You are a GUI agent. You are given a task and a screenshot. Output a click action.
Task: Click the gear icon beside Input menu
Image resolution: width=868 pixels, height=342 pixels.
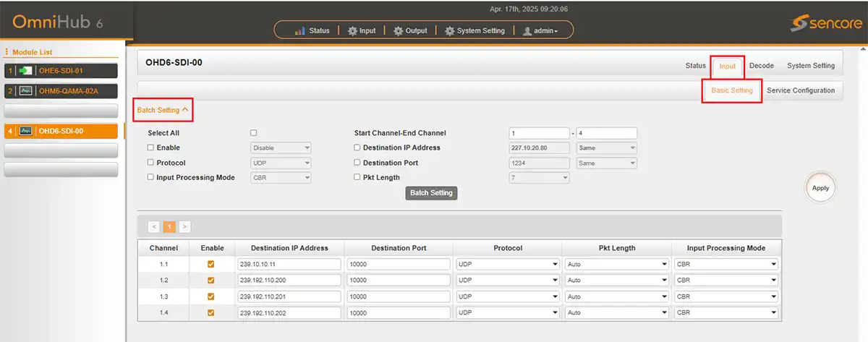pyautogui.click(x=352, y=30)
